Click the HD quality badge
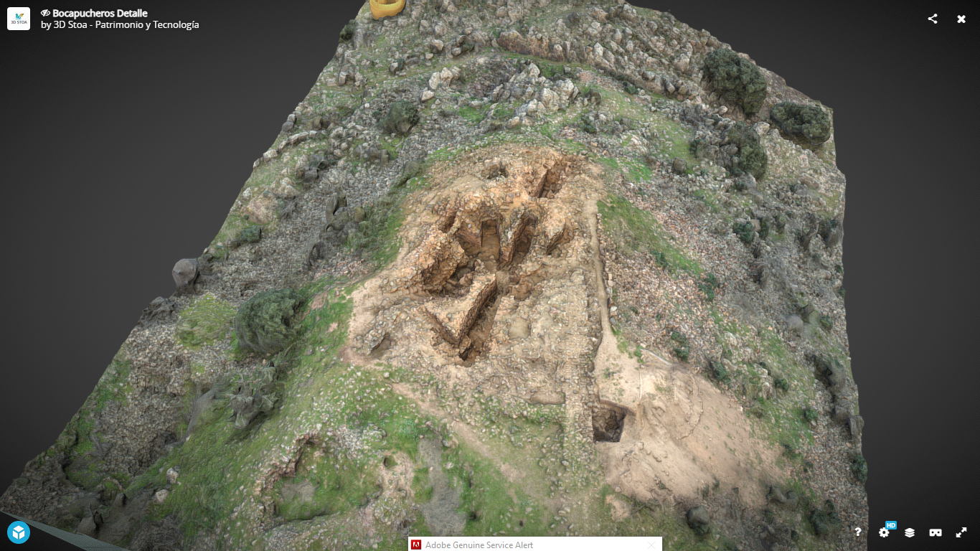 [891, 525]
